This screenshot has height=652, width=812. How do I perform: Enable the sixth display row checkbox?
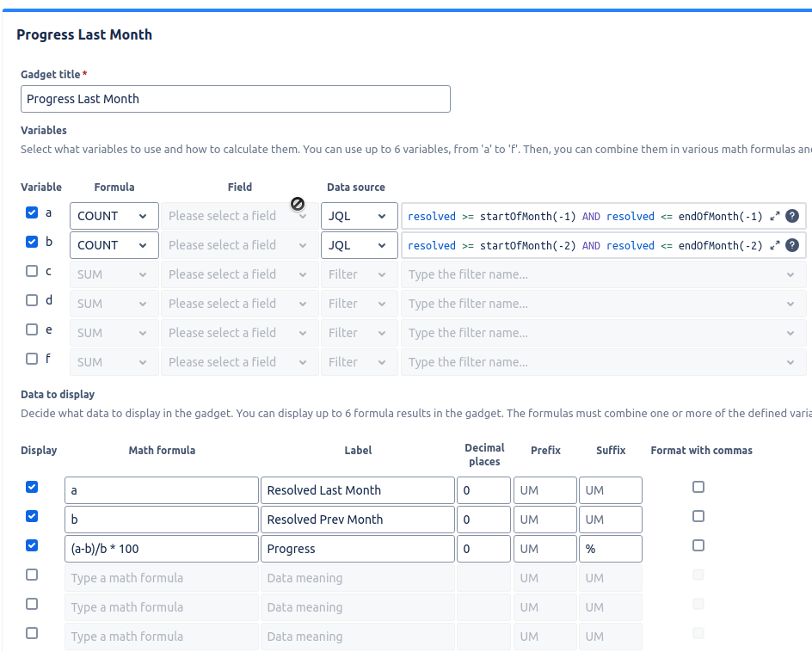click(32, 633)
